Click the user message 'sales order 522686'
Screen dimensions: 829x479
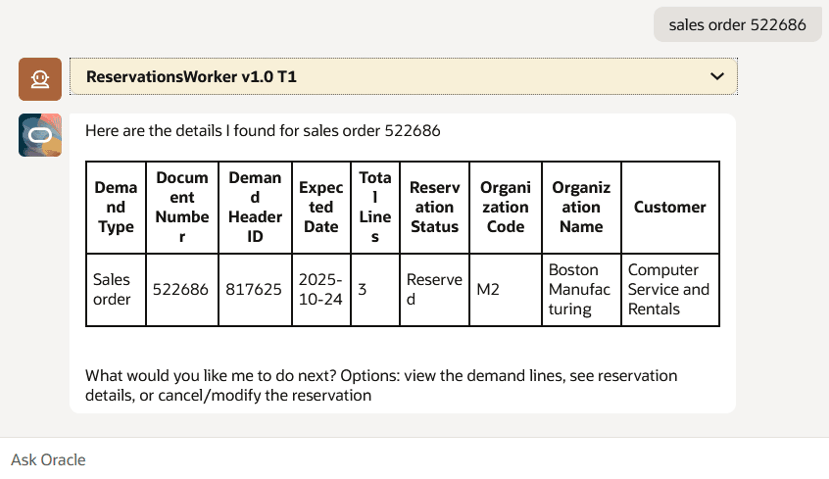coord(738,24)
